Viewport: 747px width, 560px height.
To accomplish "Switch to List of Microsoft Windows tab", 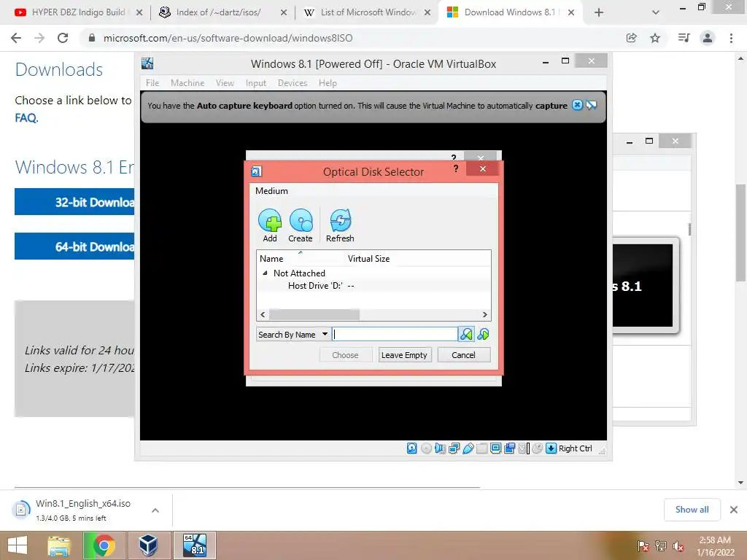I will click(368, 12).
